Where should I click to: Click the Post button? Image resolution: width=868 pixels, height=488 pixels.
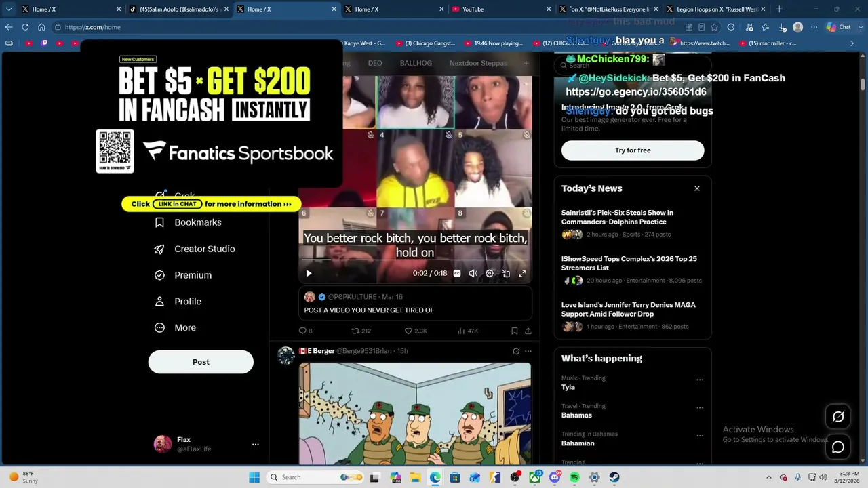(201, 362)
